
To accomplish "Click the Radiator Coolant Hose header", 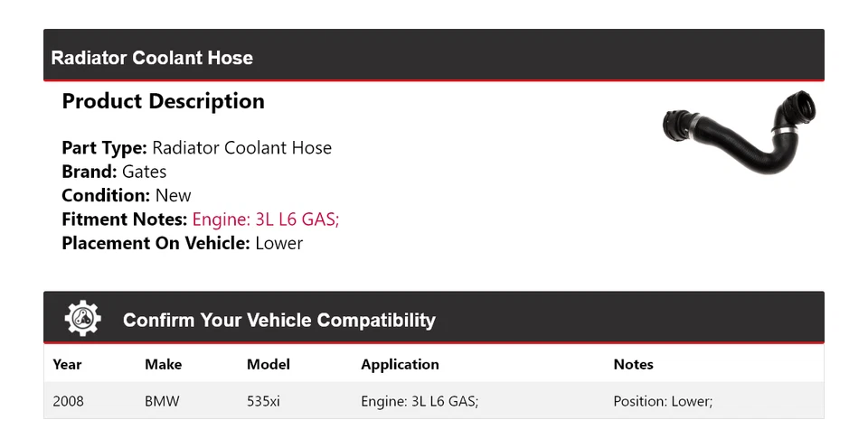I will point(152,58).
